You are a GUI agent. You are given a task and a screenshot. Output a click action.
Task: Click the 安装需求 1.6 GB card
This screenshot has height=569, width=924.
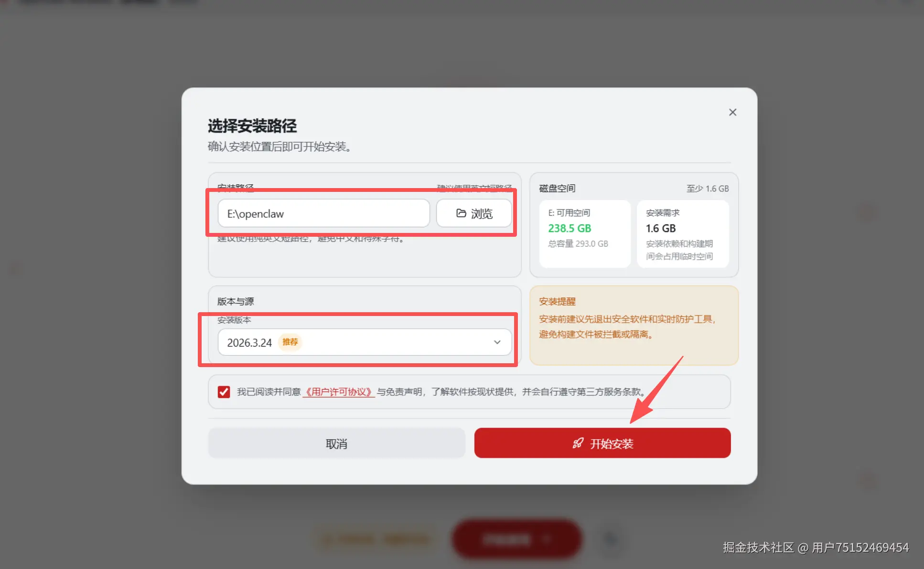click(683, 234)
